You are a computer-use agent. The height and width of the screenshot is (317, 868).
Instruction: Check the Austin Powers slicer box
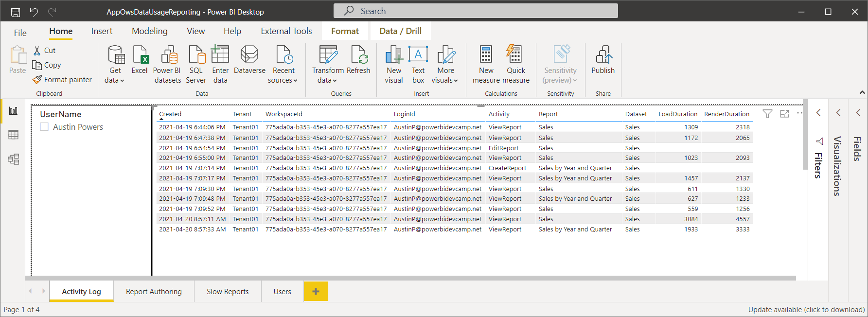coord(44,127)
